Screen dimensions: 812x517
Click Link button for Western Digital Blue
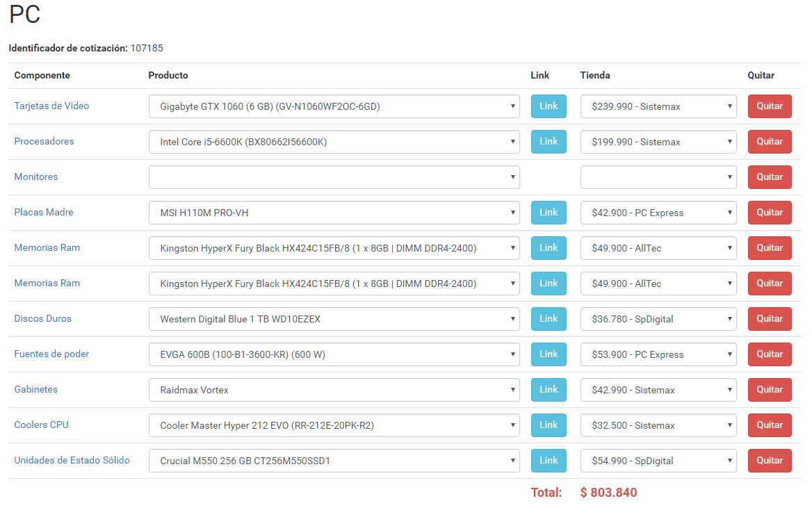point(549,319)
